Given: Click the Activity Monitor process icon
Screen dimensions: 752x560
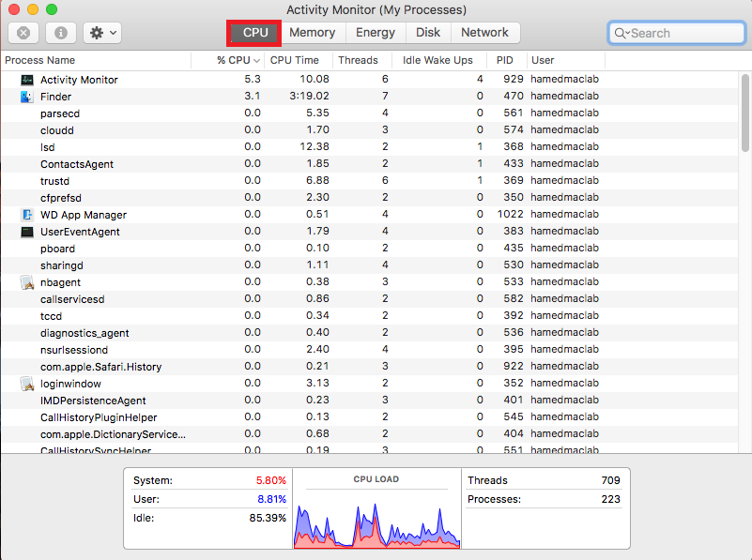Looking at the screenshot, I should coord(27,80).
